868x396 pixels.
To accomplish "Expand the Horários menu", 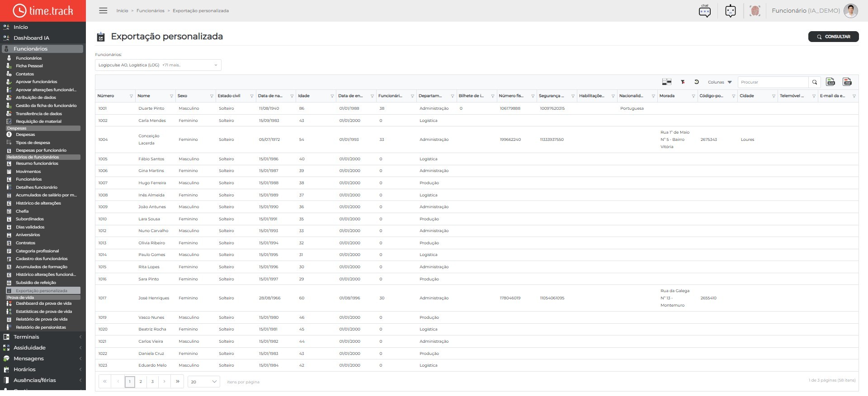I will coord(42,369).
